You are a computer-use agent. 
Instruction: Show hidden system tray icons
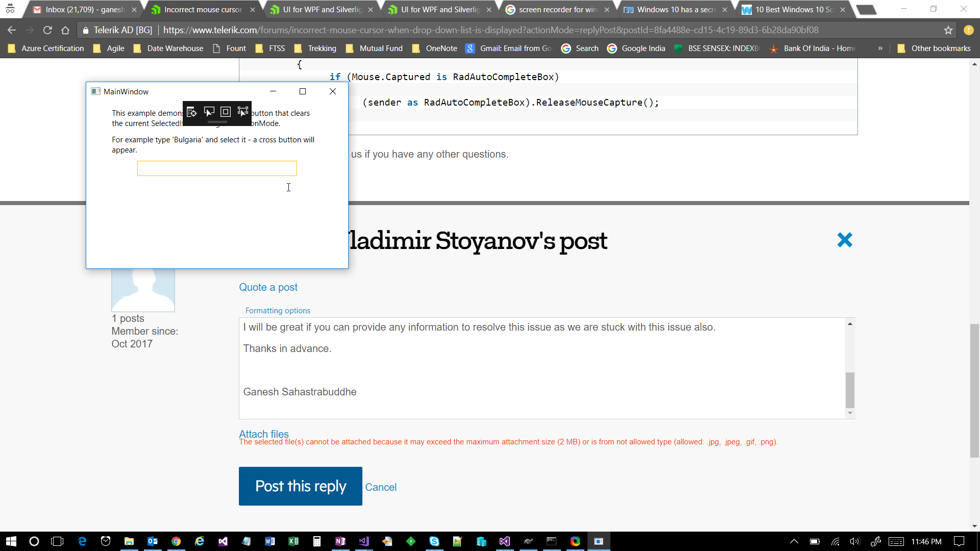point(794,541)
